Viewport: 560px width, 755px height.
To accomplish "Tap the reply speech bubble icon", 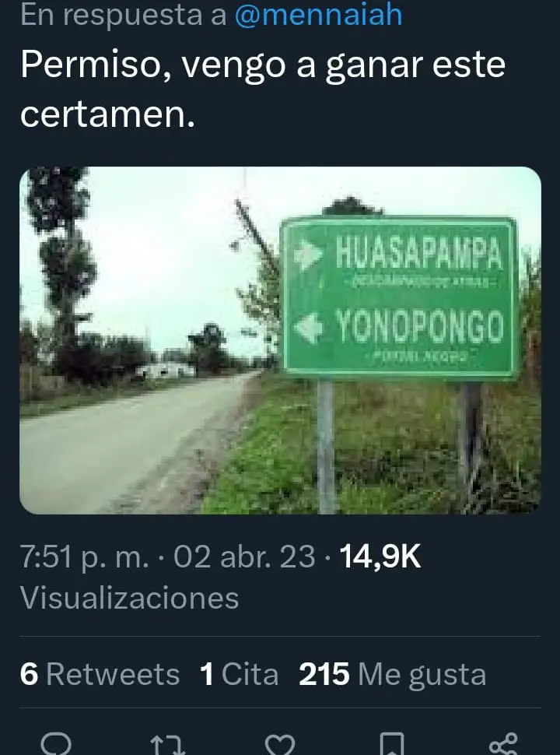I will tap(56, 744).
